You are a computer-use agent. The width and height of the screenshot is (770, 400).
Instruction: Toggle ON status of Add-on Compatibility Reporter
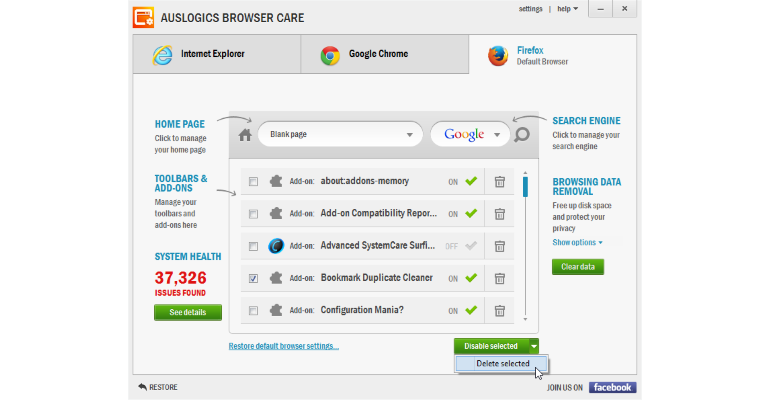(463, 214)
